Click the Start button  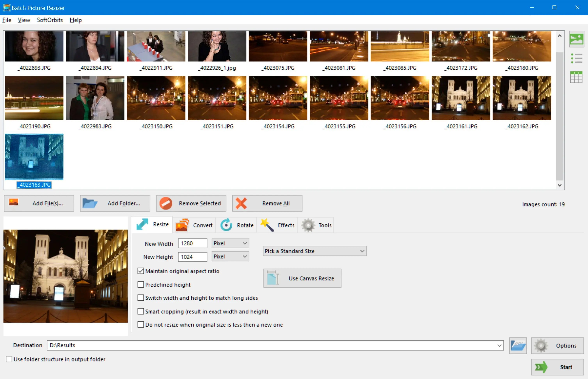coord(557,366)
